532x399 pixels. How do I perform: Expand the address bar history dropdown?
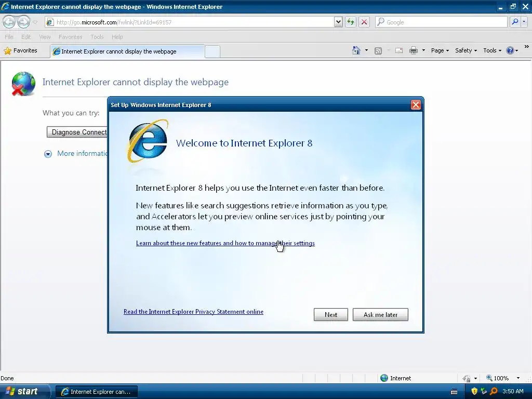(x=338, y=22)
